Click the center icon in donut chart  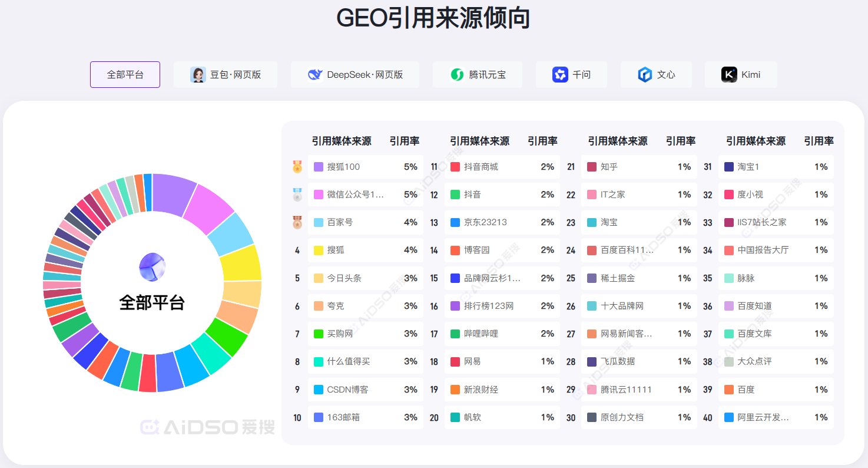coord(152,267)
